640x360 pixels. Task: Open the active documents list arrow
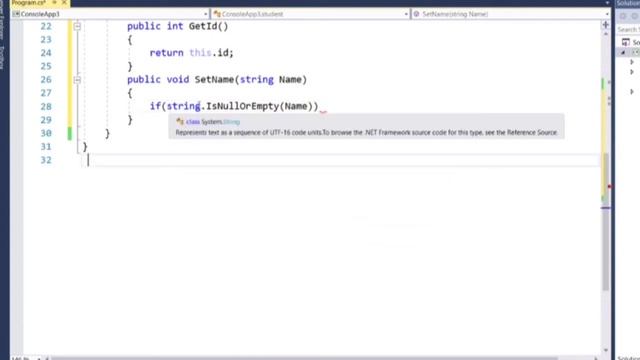tap(607, 3)
